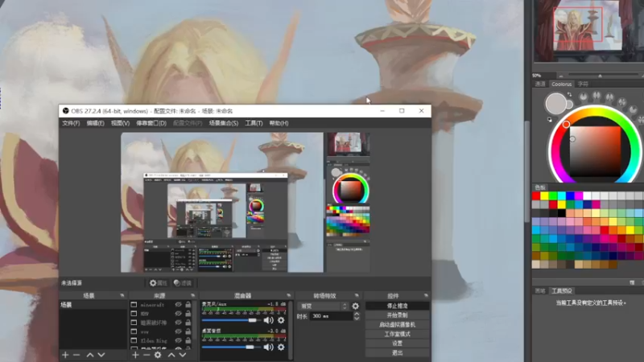Screen dimensions: 644x362
Task: Click the Elden Ring source window icon
Action: [x=134, y=340]
